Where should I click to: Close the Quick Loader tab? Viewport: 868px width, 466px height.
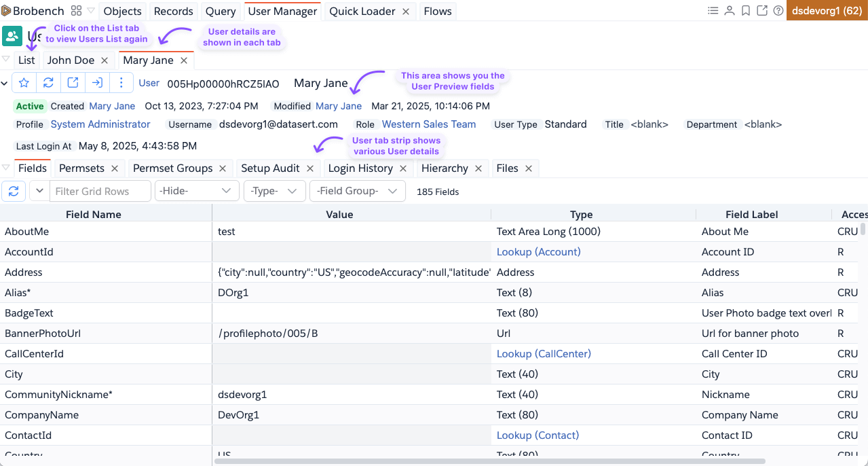pos(406,12)
